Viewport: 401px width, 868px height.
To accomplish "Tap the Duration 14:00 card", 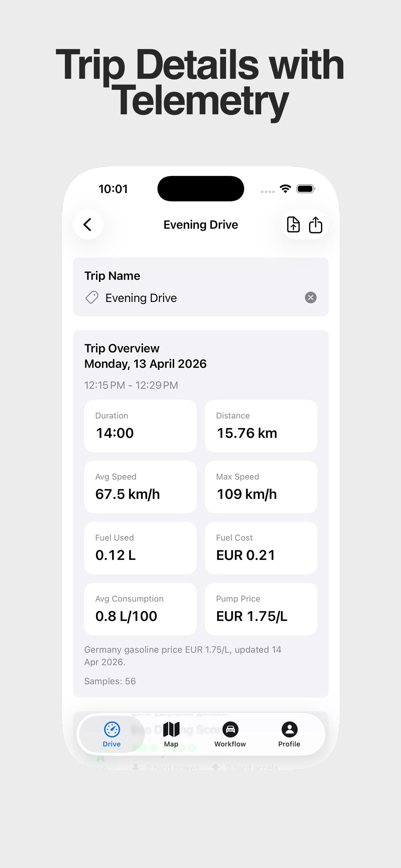I will 140,426.
